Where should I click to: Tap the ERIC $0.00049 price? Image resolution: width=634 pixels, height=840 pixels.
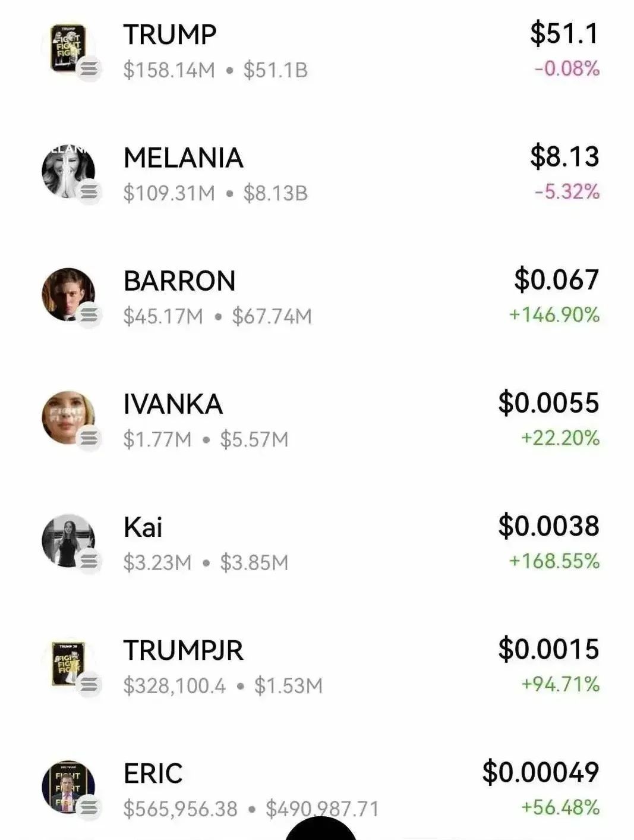tap(541, 772)
